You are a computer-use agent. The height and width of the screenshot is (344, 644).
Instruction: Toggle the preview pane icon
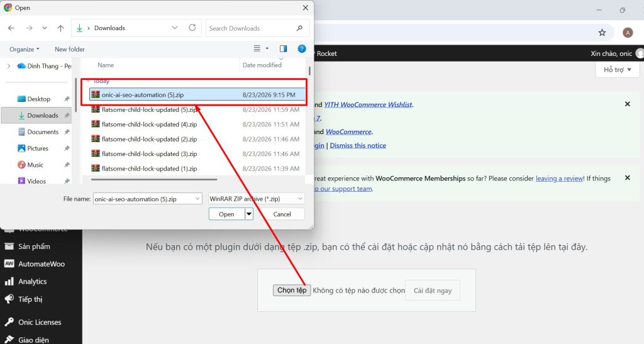[x=284, y=48]
